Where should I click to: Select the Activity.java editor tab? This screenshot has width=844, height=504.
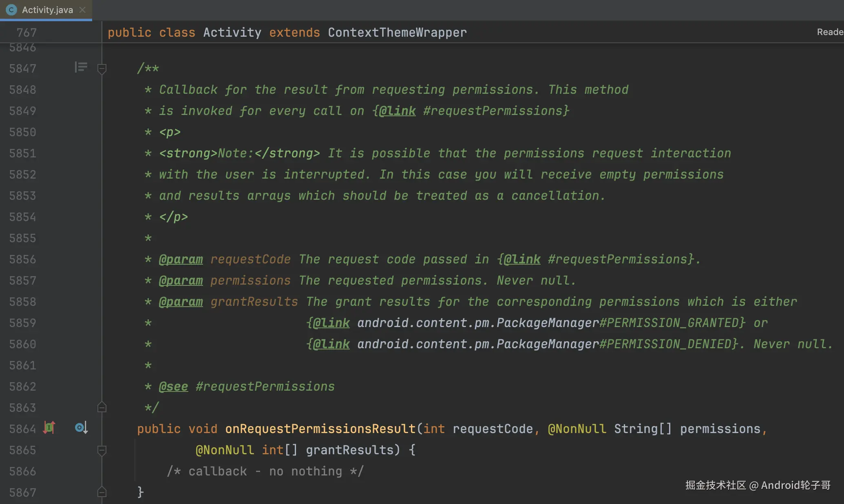[47, 10]
